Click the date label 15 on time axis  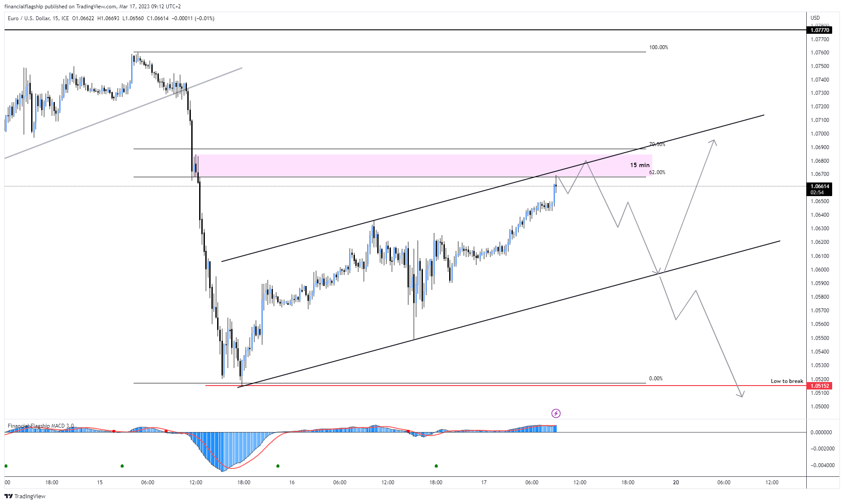point(100,483)
